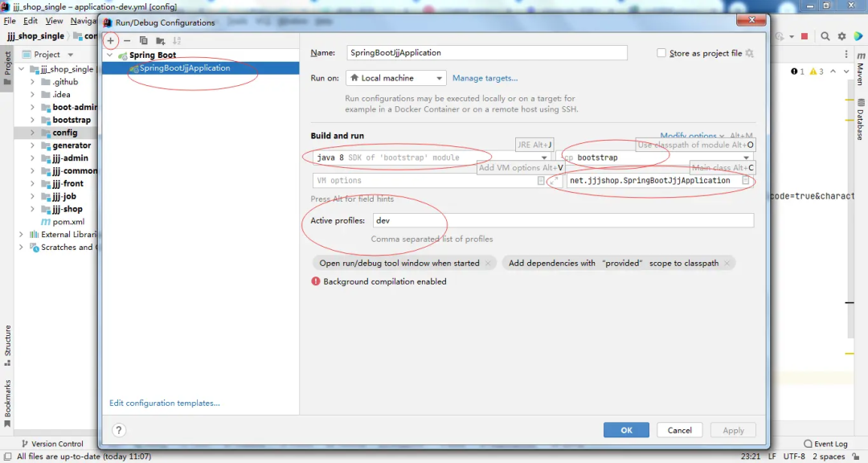The image size is (868, 463).
Task: Open the main class browse icon
Action: click(746, 181)
